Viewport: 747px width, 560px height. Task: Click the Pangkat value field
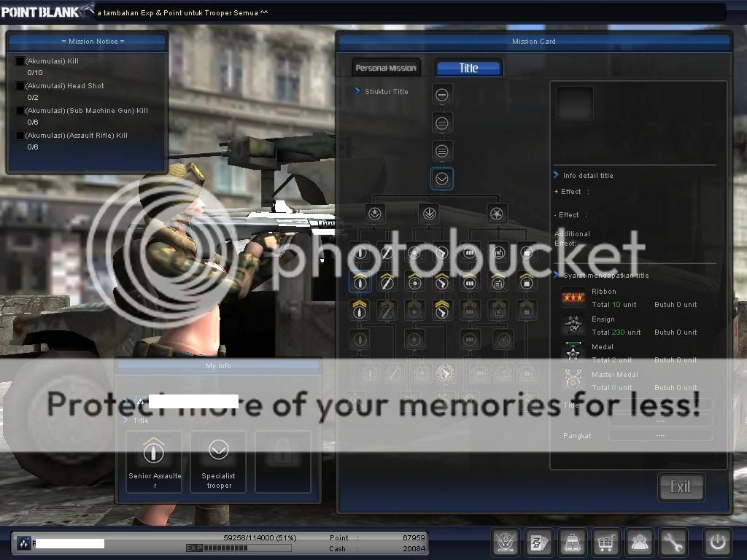[661, 435]
